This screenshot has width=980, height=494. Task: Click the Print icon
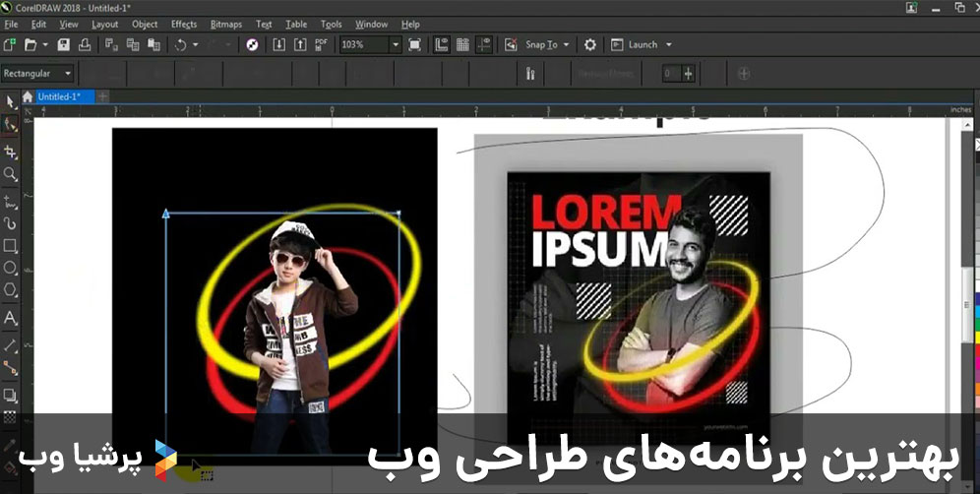[85, 44]
